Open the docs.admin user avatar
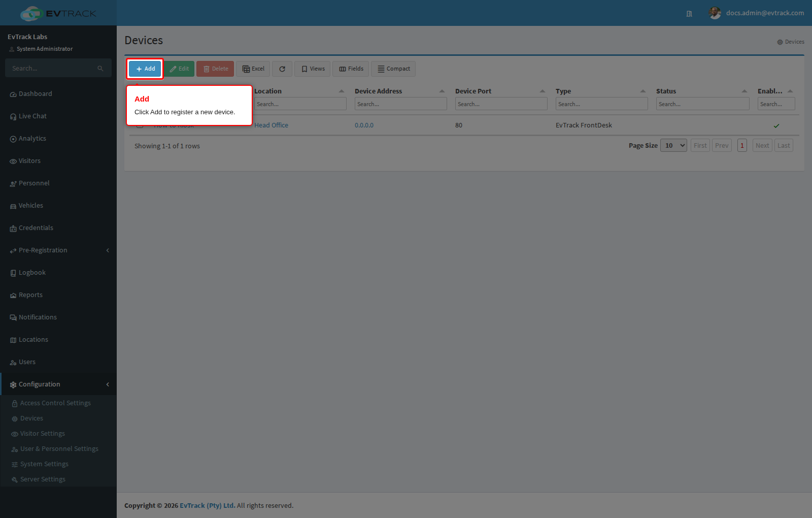Image resolution: width=812 pixels, height=518 pixels. (x=715, y=13)
